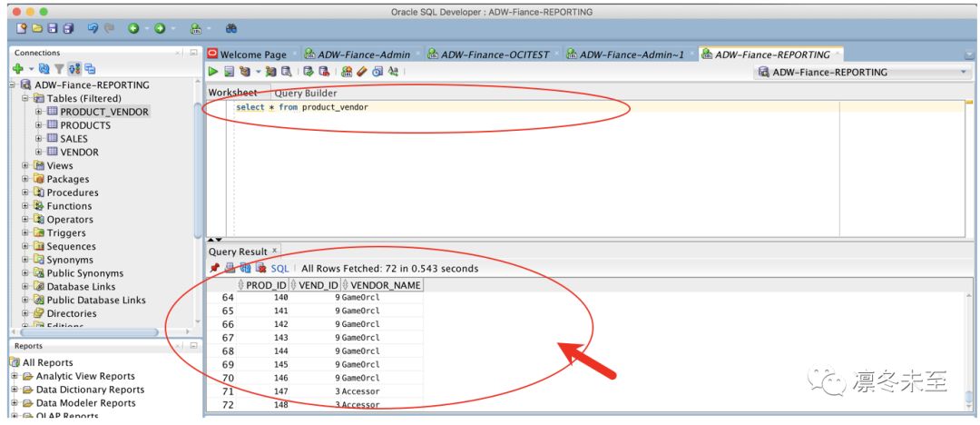
Task: Click the SQL text in worksheet editor
Action: (302, 107)
